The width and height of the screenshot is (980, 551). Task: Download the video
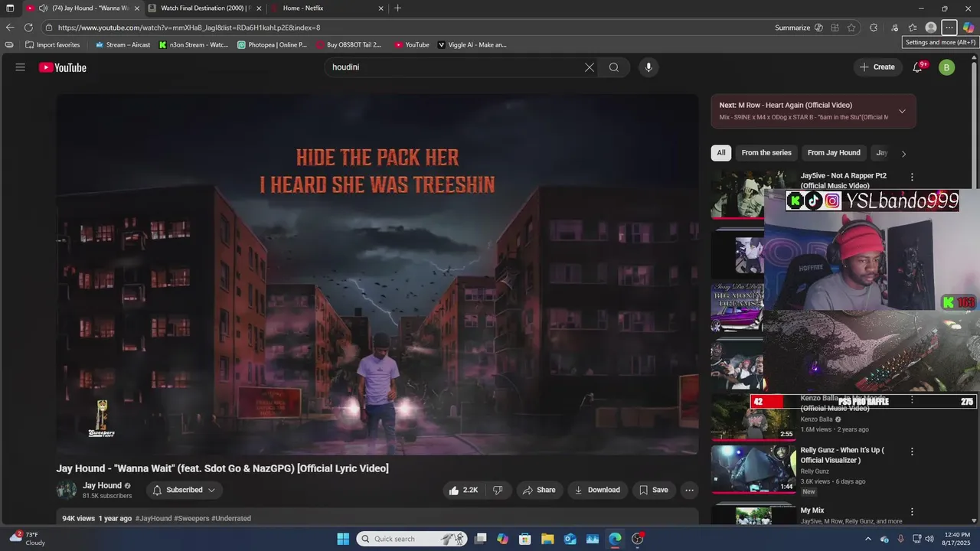(x=597, y=490)
